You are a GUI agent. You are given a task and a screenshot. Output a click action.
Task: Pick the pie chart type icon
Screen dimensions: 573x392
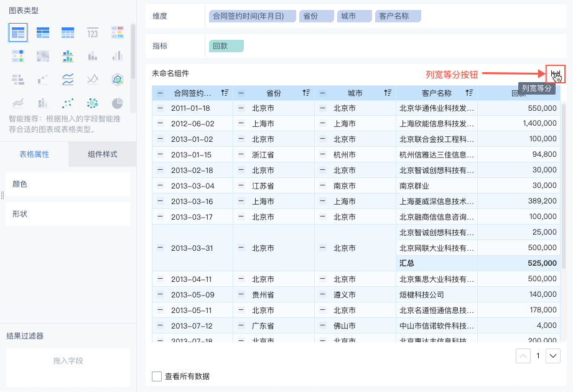point(117,103)
